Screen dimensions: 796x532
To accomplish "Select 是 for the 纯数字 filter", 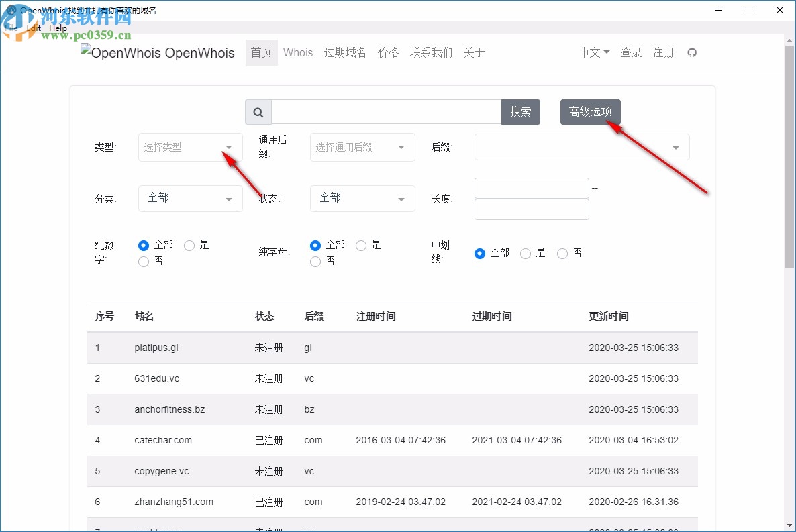I will pyautogui.click(x=189, y=246).
